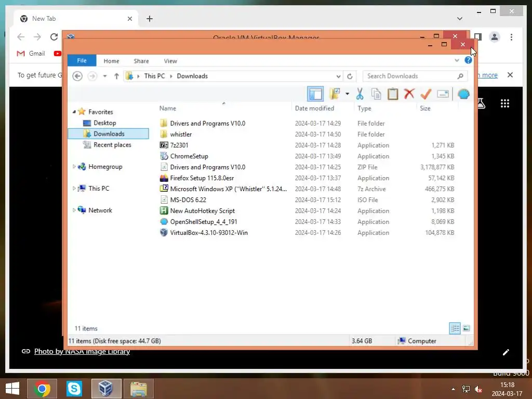Expand the Network tree node
The width and height of the screenshot is (532, 399).
pos(74,210)
